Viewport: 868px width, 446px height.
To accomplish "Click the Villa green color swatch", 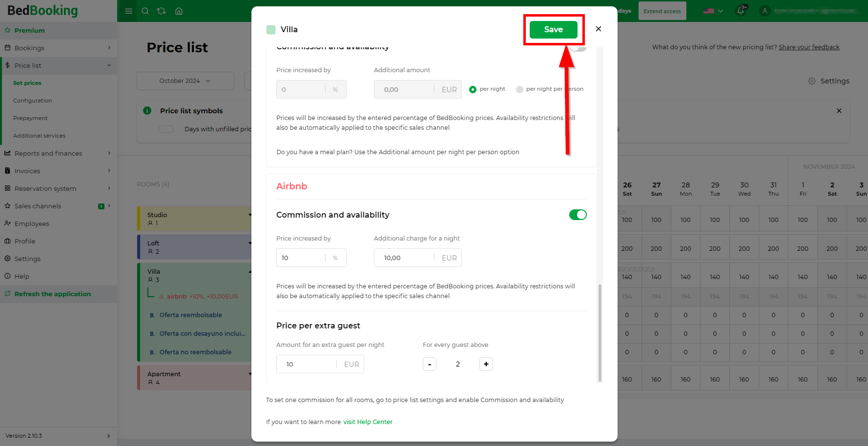I will click(x=271, y=29).
